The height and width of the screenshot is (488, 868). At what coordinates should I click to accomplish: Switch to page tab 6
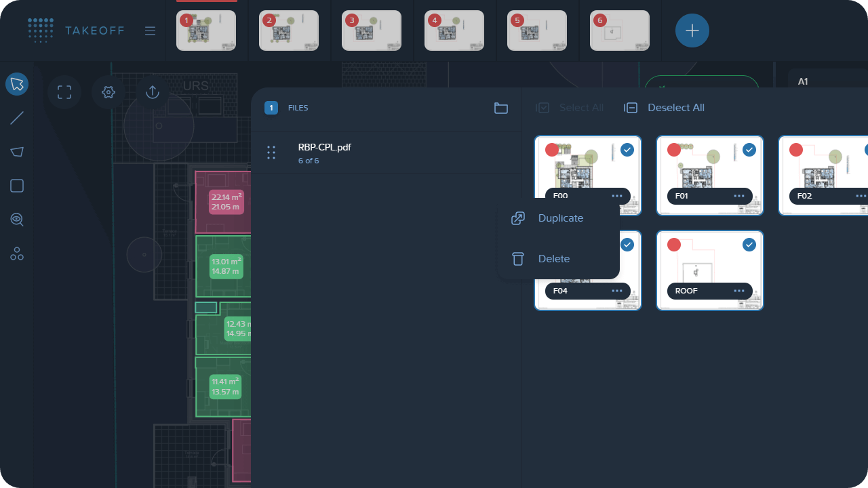(x=620, y=30)
